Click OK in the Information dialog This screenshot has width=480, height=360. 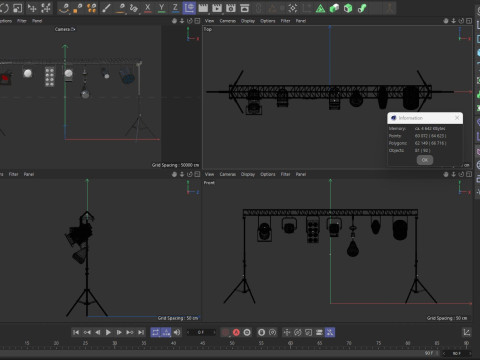point(425,160)
